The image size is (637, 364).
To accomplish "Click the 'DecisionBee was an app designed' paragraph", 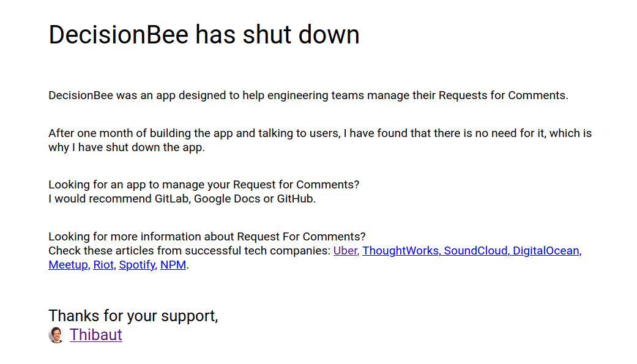I will coord(308,95).
